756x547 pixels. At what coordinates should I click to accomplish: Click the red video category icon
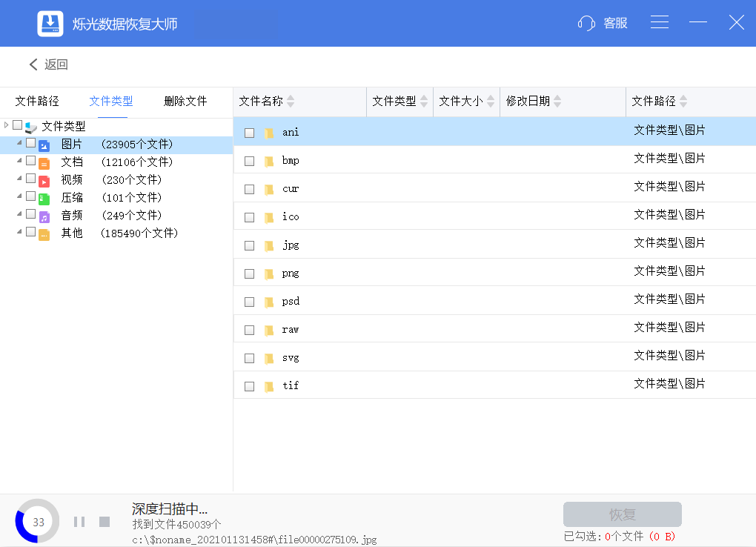pyautogui.click(x=44, y=181)
